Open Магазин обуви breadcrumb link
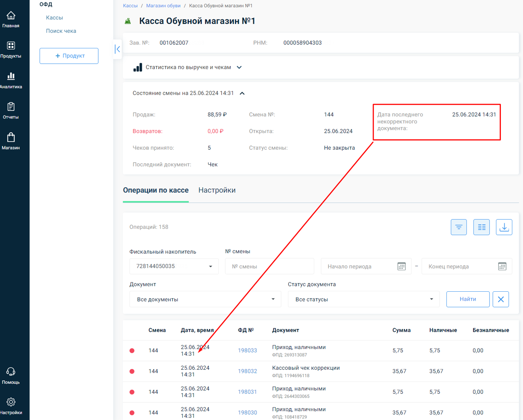 (163, 6)
